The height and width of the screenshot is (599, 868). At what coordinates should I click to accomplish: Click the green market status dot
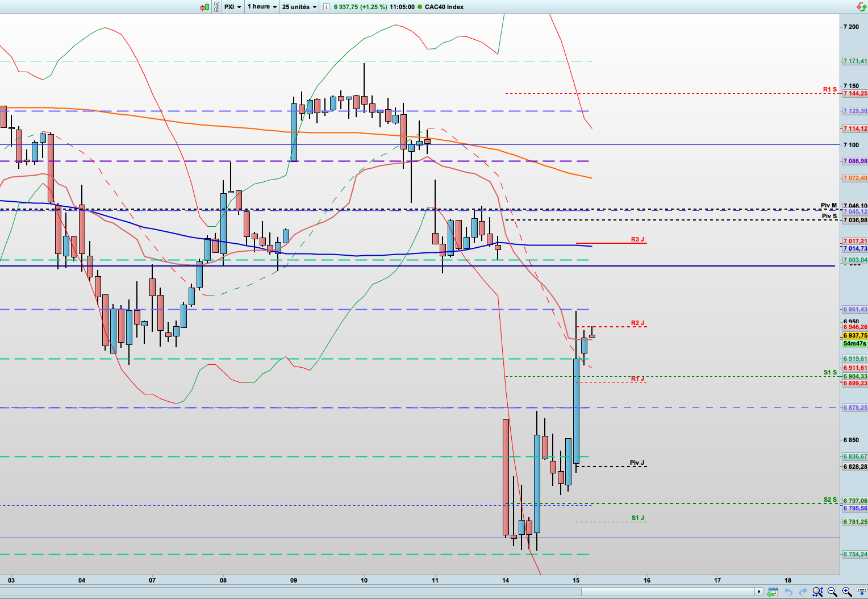420,7
